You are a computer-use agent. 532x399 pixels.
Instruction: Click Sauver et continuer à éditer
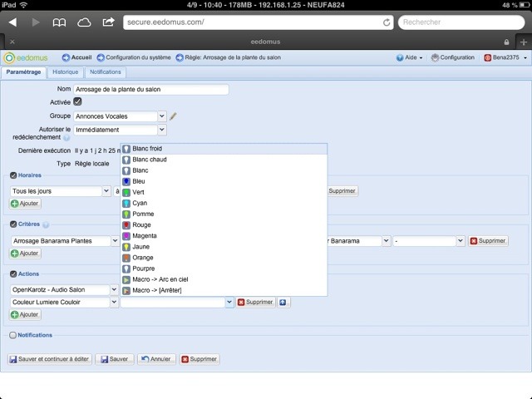[49, 359]
